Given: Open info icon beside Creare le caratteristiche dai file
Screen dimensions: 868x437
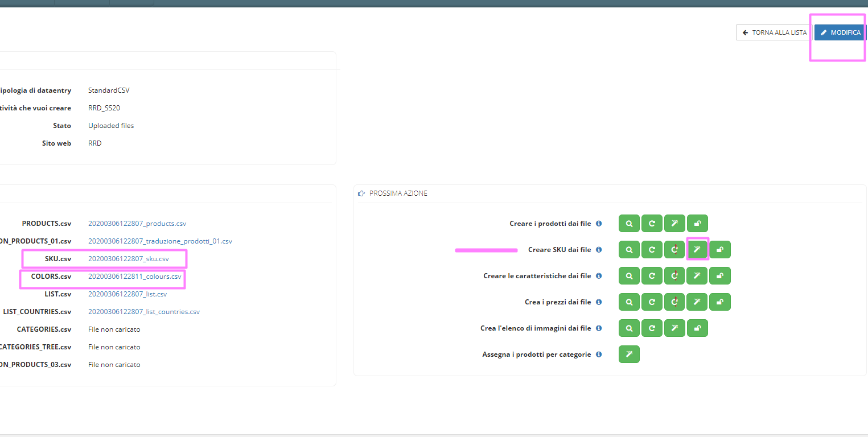Looking at the screenshot, I should 599,276.
